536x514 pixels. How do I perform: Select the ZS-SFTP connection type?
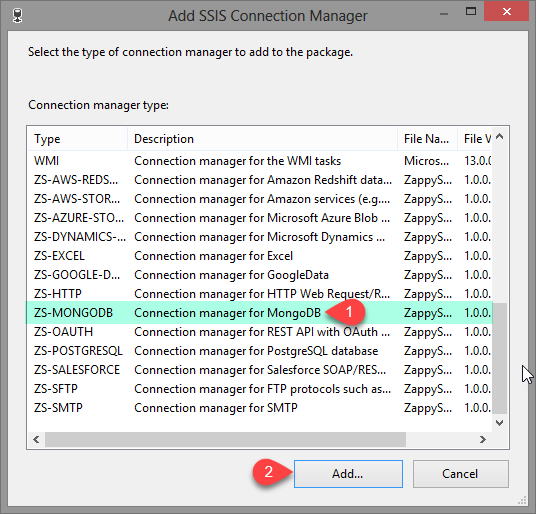259,389
